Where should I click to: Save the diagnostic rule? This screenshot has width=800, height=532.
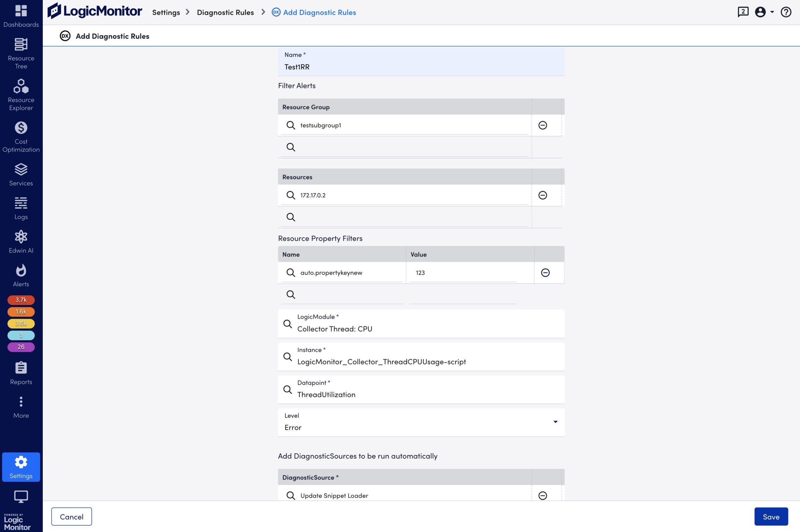pos(771,516)
